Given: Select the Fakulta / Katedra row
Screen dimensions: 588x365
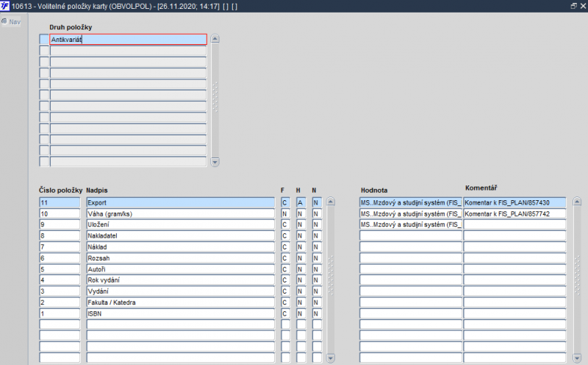Looking at the screenshot, I should click(180, 302).
